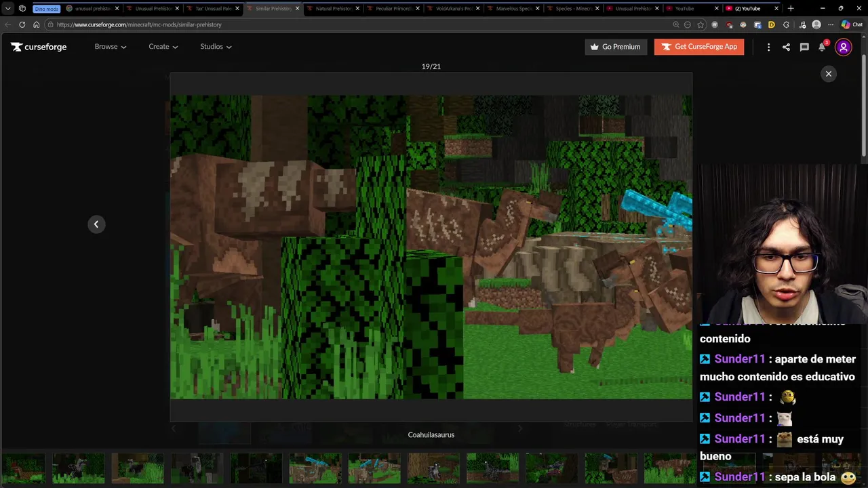Open the messages chat bubble icon
This screenshot has height=488, width=868.
(804, 47)
